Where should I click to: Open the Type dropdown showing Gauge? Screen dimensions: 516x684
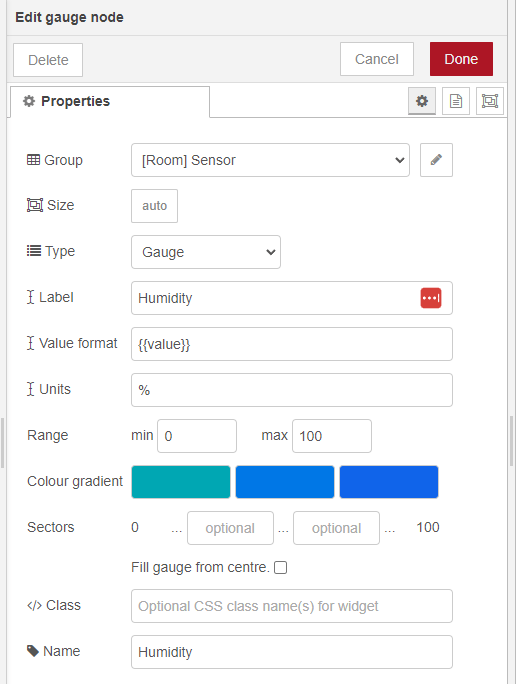(x=206, y=252)
